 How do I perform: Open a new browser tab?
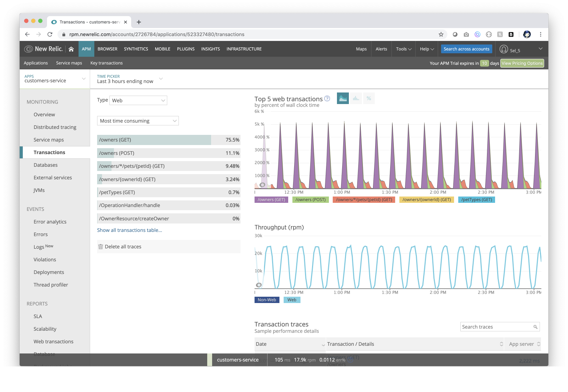[x=139, y=22]
